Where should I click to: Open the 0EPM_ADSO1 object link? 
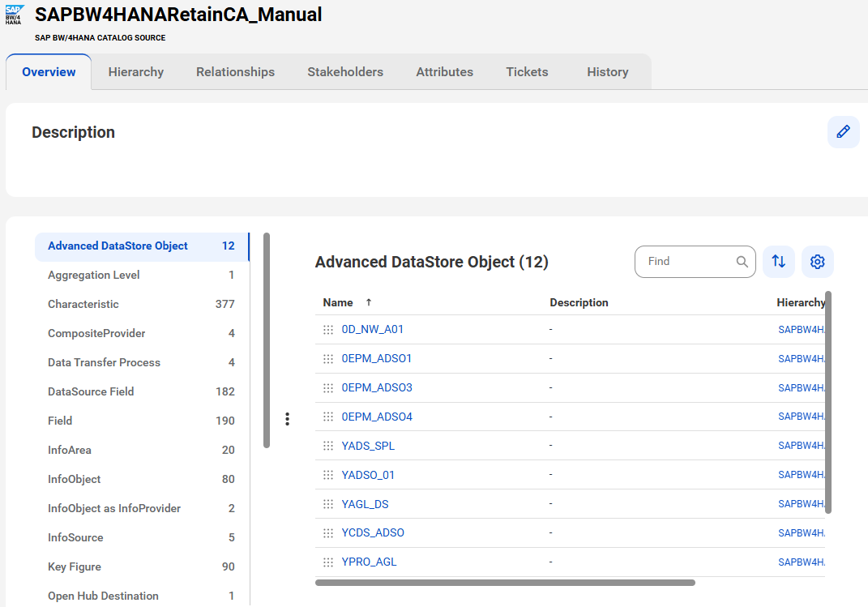click(376, 358)
